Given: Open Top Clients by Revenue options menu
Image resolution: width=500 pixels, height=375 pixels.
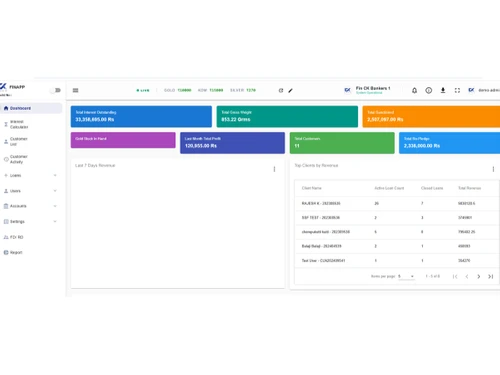Looking at the screenshot, I should (493, 169).
